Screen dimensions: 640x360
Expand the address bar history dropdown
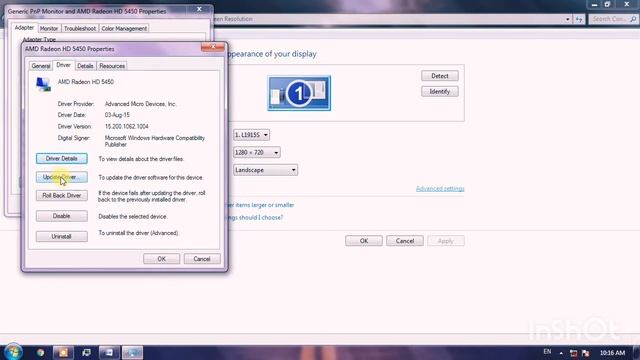tap(567, 19)
